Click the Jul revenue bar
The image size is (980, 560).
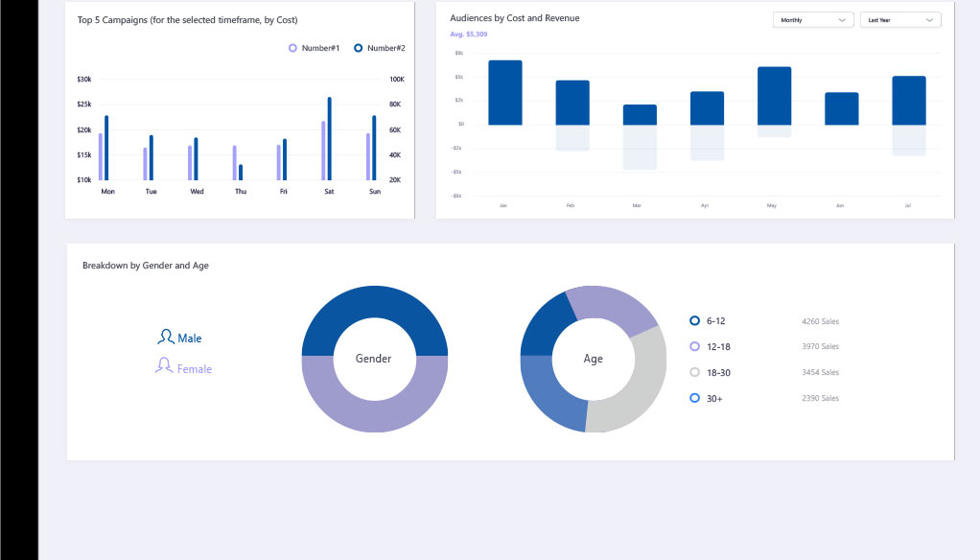(x=909, y=101)
